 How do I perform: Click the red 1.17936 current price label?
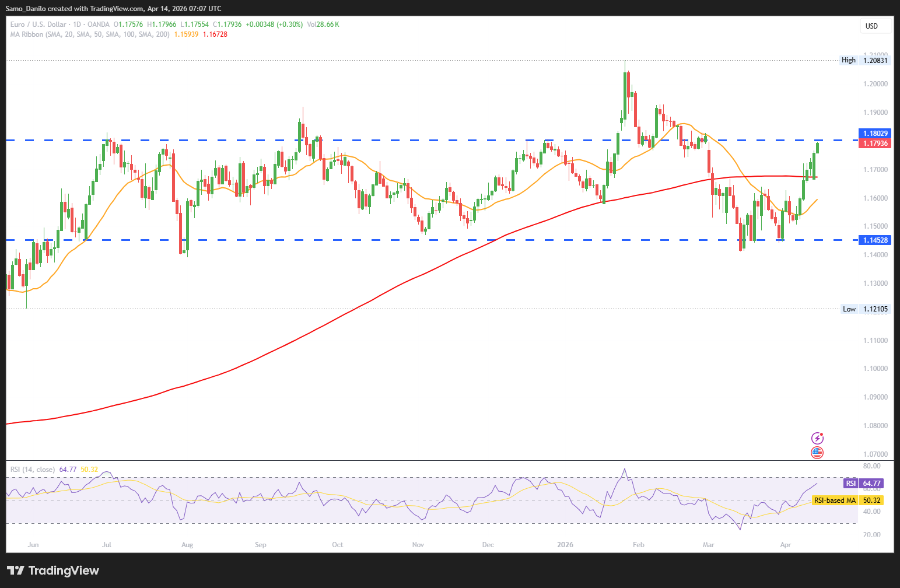click(x=876, y=143)
